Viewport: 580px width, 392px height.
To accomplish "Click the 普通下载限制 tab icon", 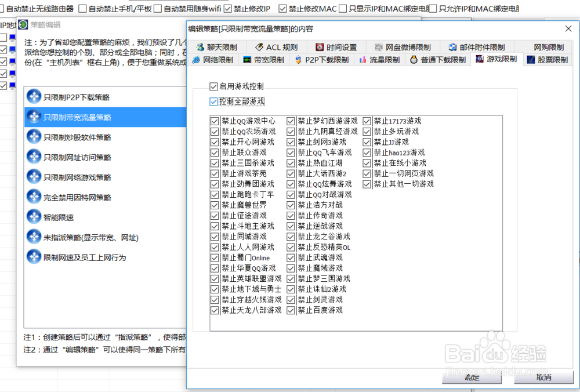I will pos(414,60).
